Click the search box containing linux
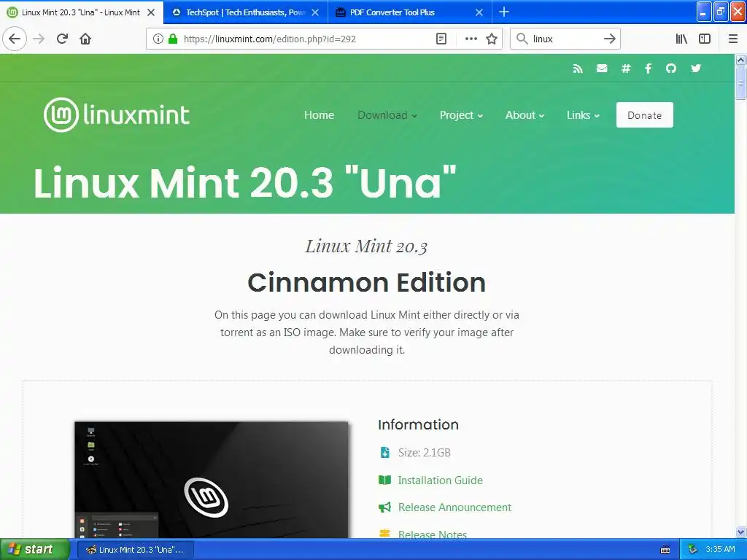This screenshot has width=747, height=560. click(565, 39)
